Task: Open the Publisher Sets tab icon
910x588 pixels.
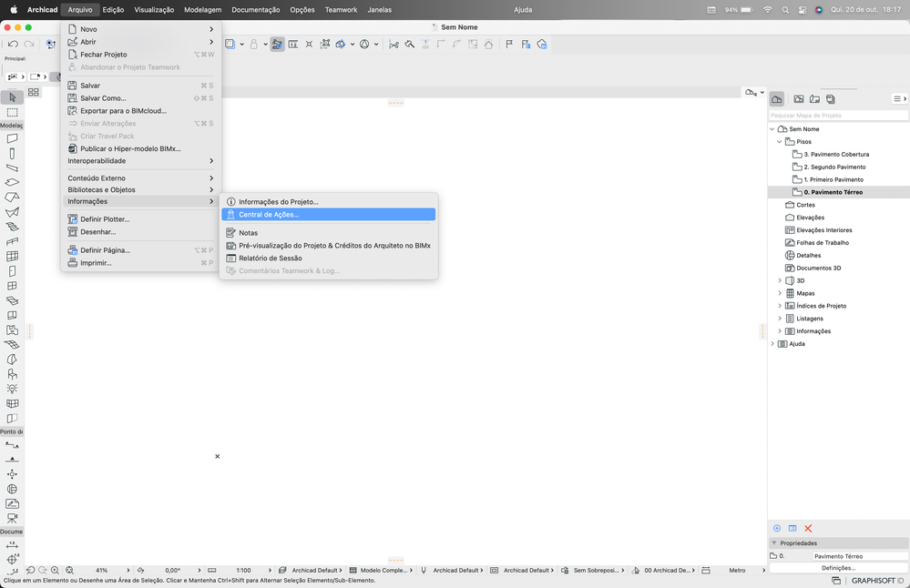Action: (831, 99)
